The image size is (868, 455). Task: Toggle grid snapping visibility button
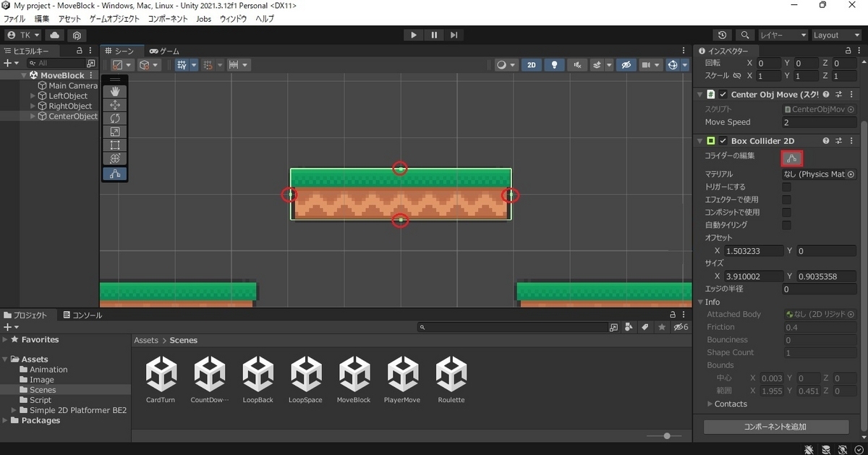pos(181,65)
